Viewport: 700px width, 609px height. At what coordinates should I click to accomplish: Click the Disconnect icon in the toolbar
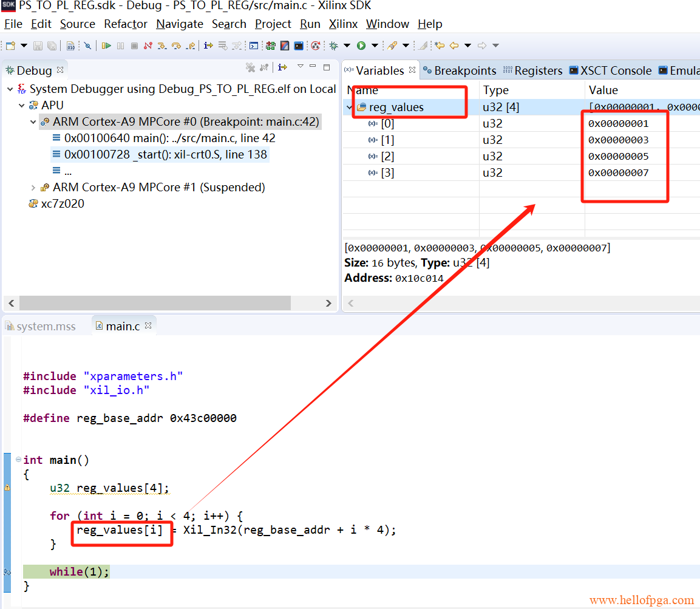pos(148,46)
